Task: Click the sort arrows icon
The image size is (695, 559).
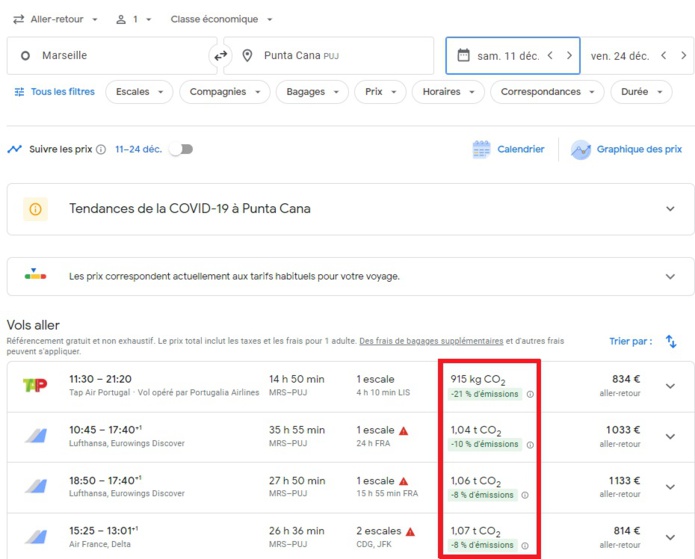Action: 671,341
